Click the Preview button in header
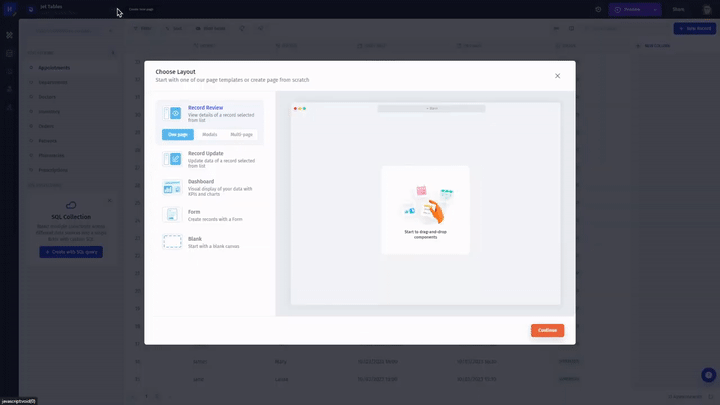Viewport: 720px width, 405px height. 629,9
